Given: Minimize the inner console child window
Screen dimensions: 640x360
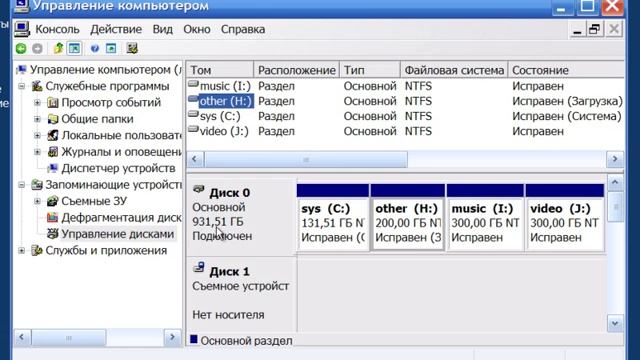Looking at the screenshot, I should click(577, 29).
